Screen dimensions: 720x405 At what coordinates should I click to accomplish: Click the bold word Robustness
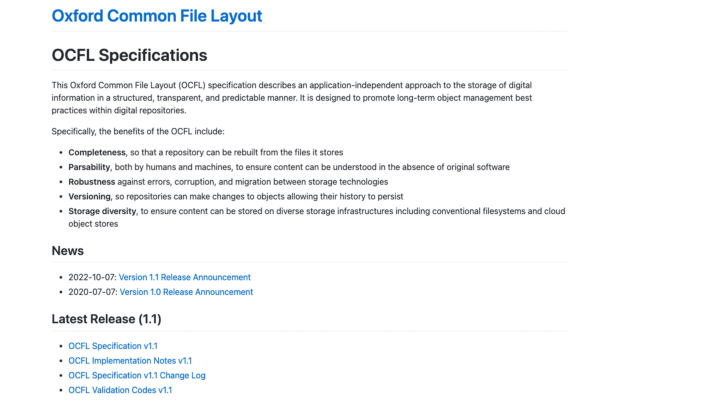92,182
